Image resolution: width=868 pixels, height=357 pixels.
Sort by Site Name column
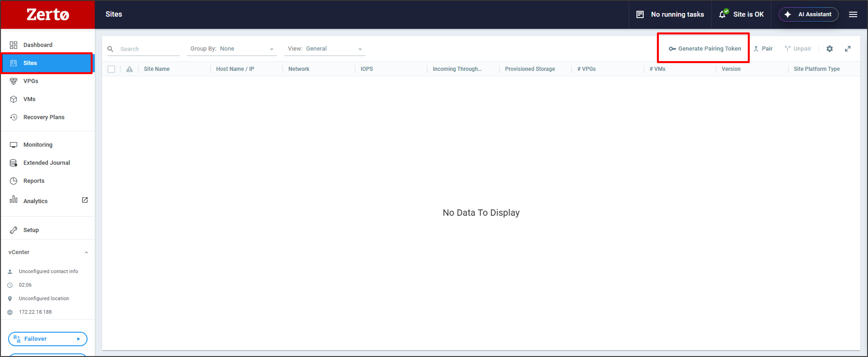pos(157,69)
